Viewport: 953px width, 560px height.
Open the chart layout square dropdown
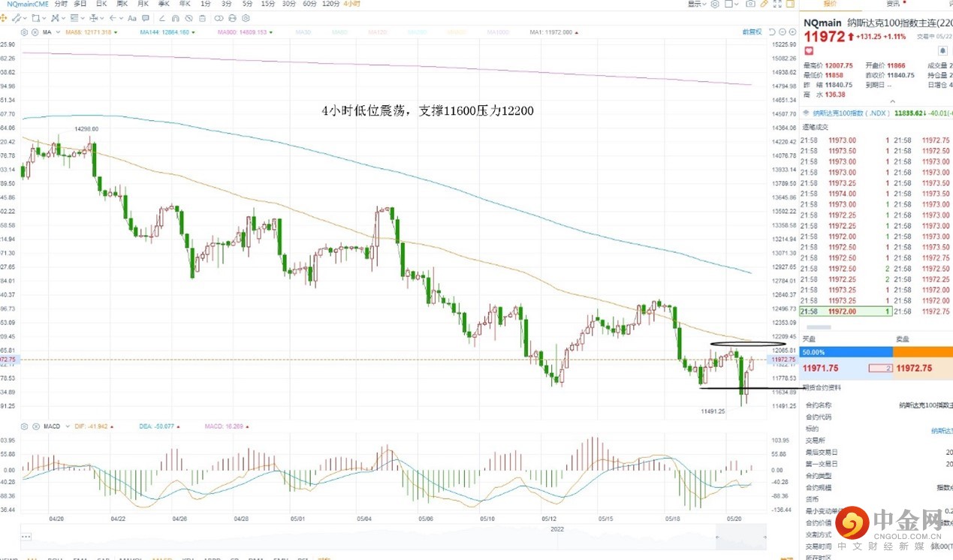[731, 4]
